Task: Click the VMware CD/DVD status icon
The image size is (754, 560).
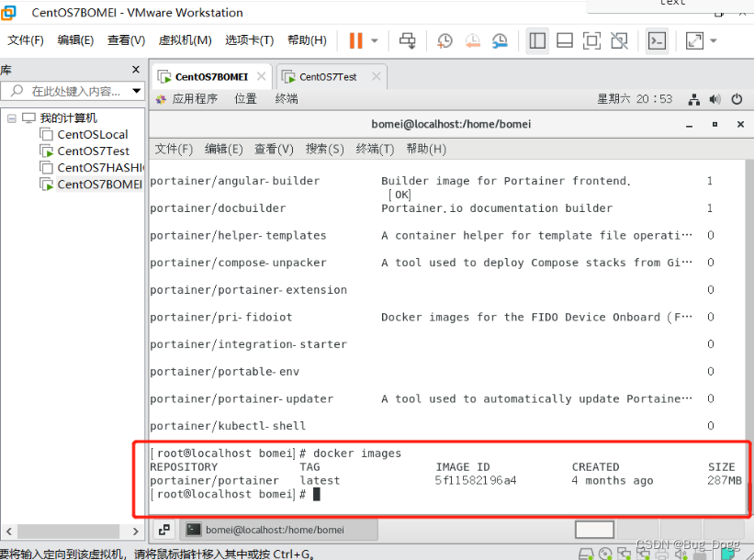Action: [x=605, y=554]
